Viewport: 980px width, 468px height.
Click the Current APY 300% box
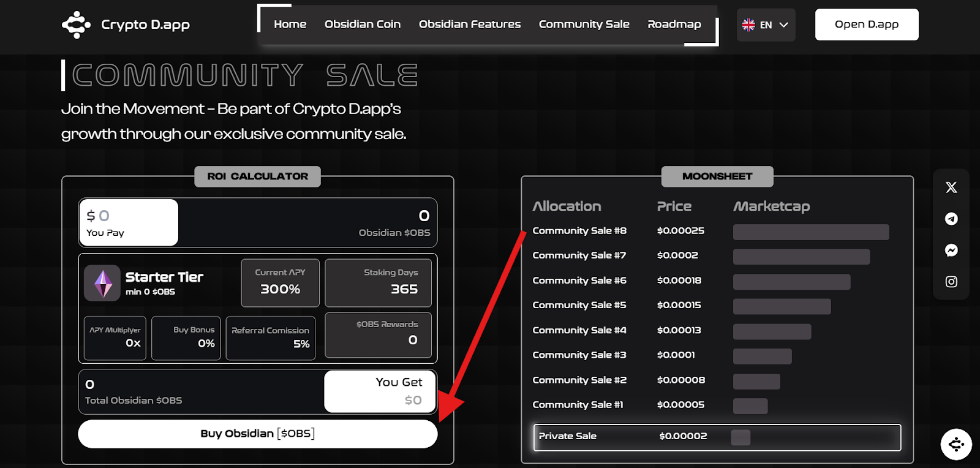pos(280,283)
